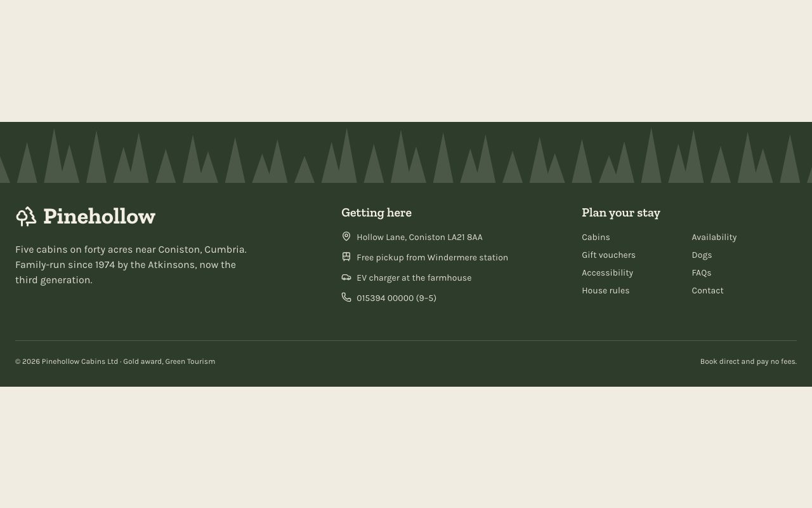This screenshot has width=812, height=508.
Task: Click the Plan your stay heading
Action: point(621,212)
